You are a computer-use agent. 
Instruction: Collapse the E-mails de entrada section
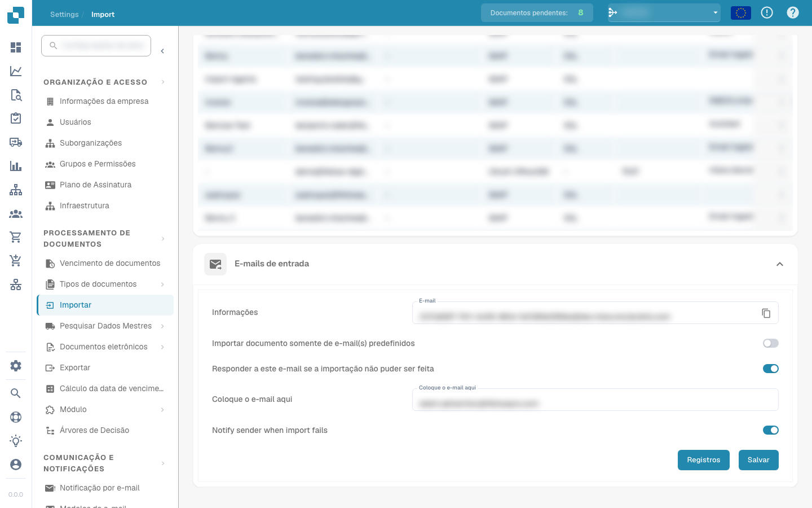pyautogui.click(x=780, y=264)
